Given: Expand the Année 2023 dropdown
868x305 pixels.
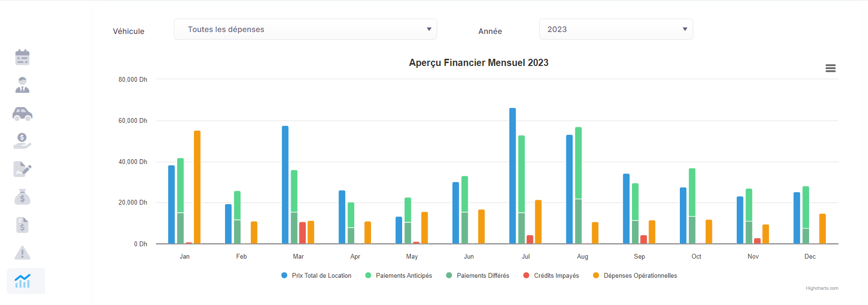Looking at the screenshot, I should (x=616, y=29).
